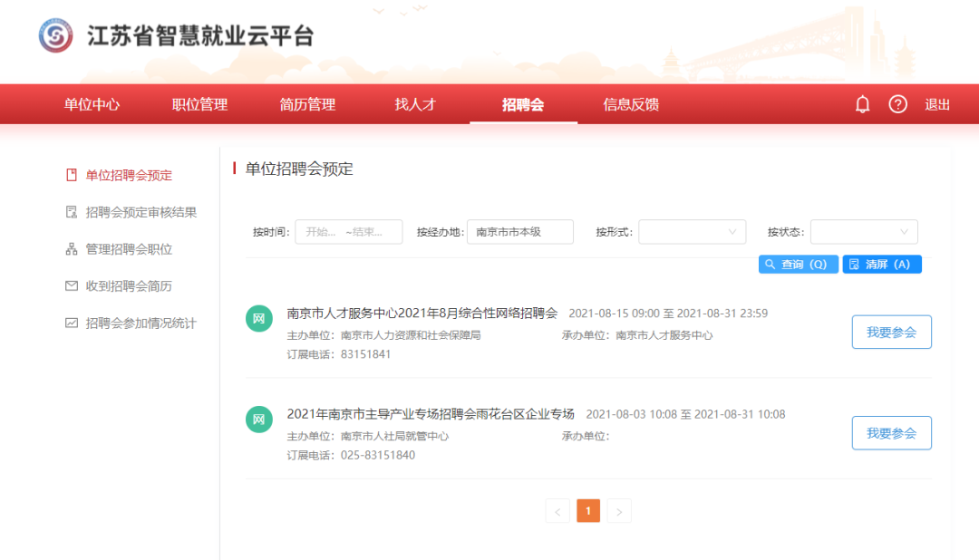
Task: Click green 网 icon of 雨花台区企业专场 fair
Action: [259, 420]
